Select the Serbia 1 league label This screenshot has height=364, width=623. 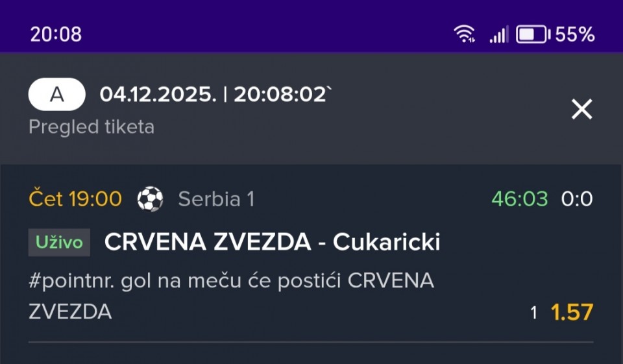click(x=215, y=199)
